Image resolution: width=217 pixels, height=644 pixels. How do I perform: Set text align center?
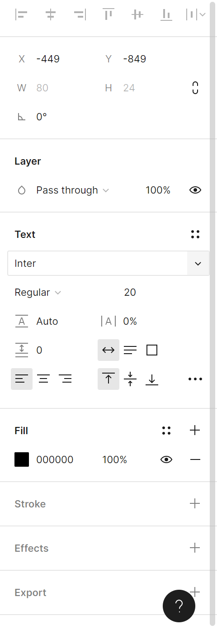[x=43, y=379]
